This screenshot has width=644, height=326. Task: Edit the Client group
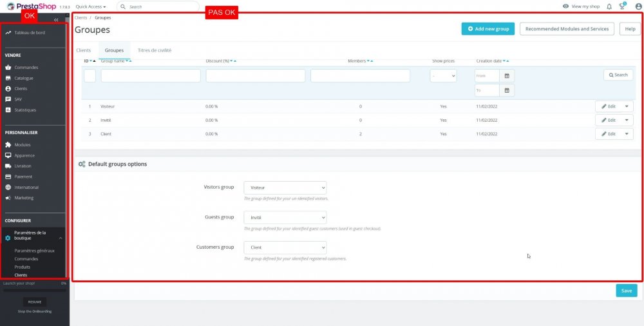pos(609,134)
